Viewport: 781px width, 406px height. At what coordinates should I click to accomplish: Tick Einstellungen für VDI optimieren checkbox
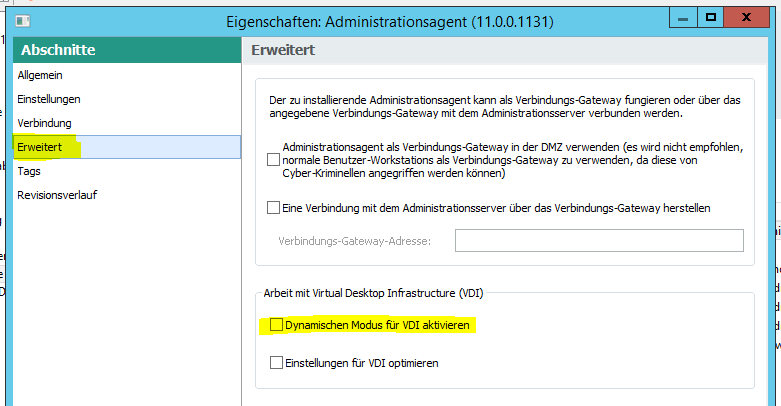pyautogui.click(x=276, y=363)
